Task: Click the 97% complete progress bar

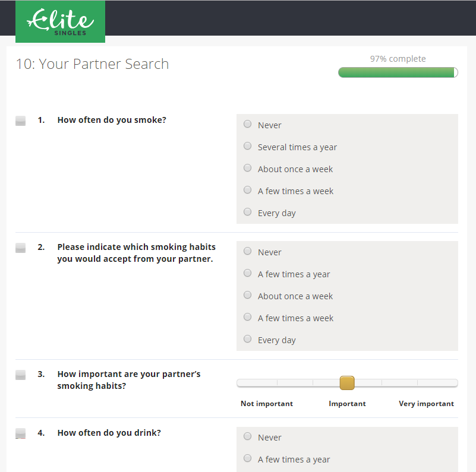Action: pos(398,72)
